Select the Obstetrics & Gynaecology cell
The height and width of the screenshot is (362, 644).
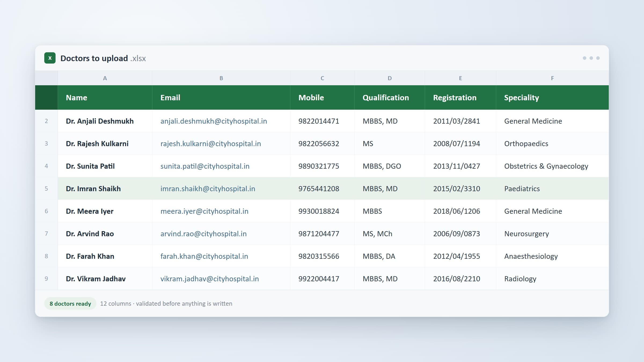[552, 166]
